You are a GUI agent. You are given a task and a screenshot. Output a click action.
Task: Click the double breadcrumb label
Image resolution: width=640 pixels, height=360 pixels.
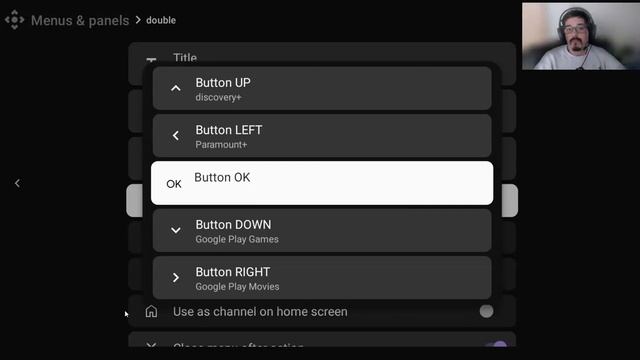[x=161, y=20]
